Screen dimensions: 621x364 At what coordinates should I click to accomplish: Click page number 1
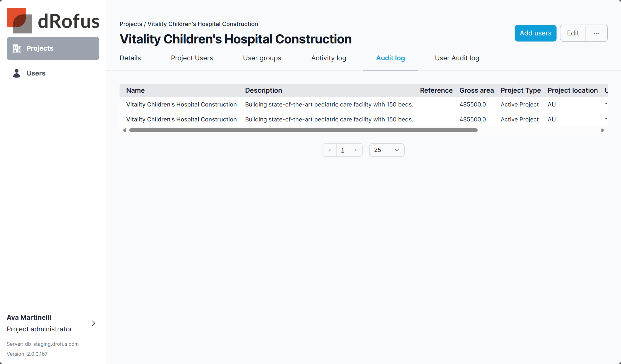342,150
